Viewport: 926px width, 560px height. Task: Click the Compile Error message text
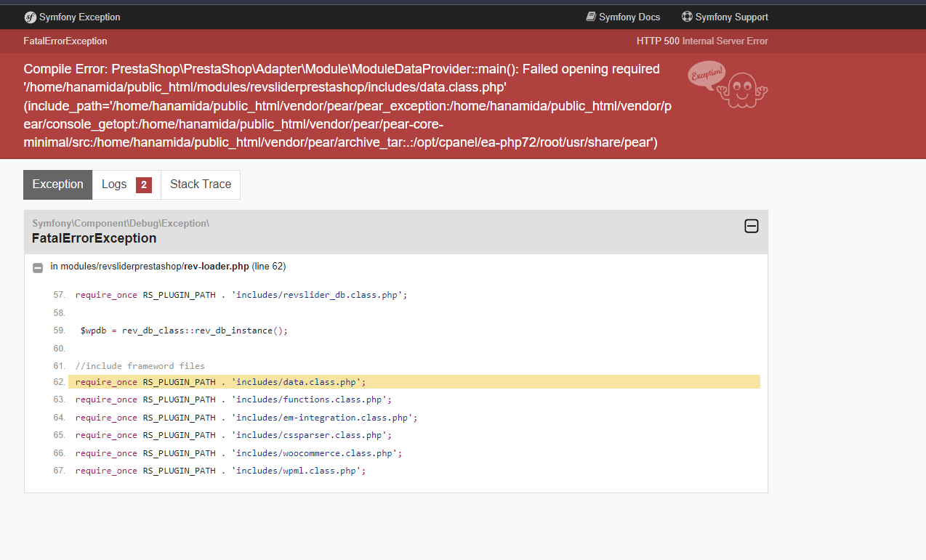click(347, 106)
